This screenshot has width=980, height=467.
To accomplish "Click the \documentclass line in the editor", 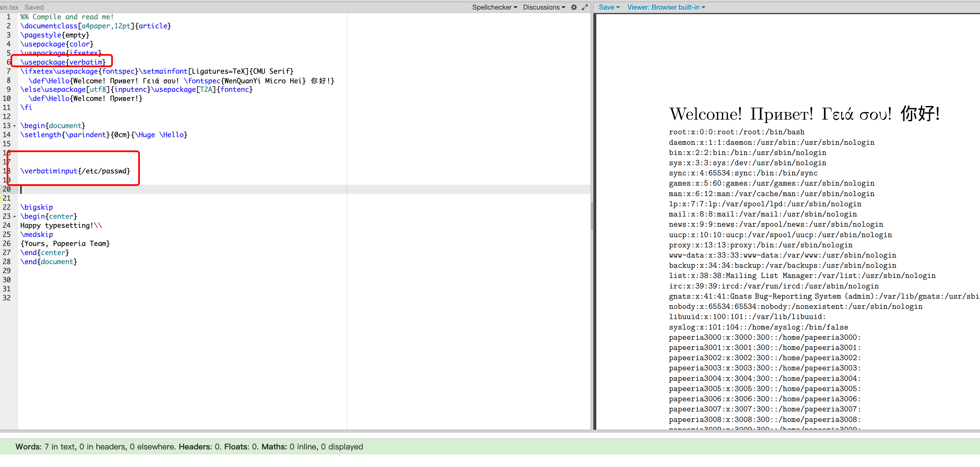I will coord(95,26).
